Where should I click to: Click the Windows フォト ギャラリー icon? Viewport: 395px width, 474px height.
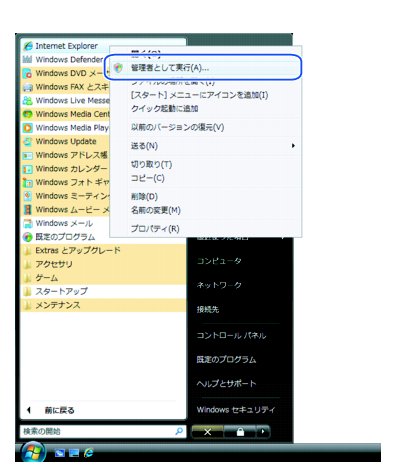(x=27, y=183)
